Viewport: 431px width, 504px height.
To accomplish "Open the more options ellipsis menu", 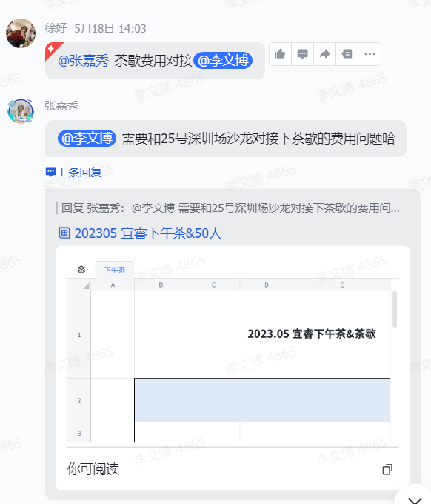I will tap(370, 54).
